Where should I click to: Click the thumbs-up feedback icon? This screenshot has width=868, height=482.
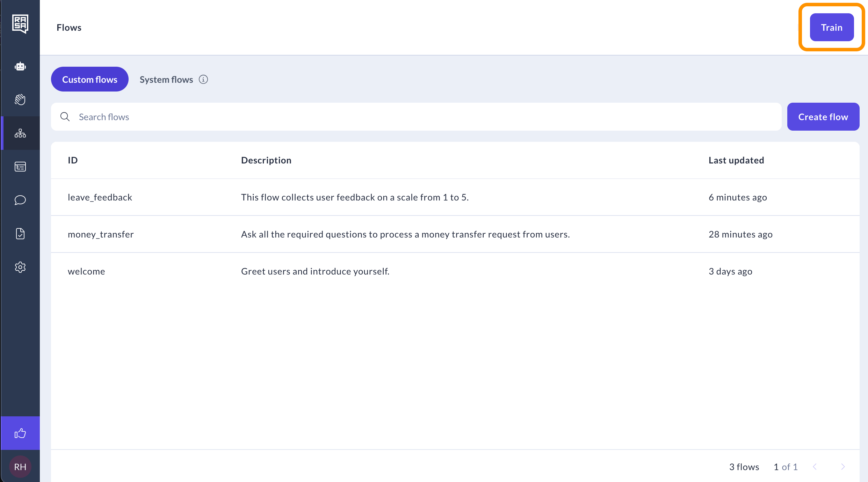click(20, 433)
